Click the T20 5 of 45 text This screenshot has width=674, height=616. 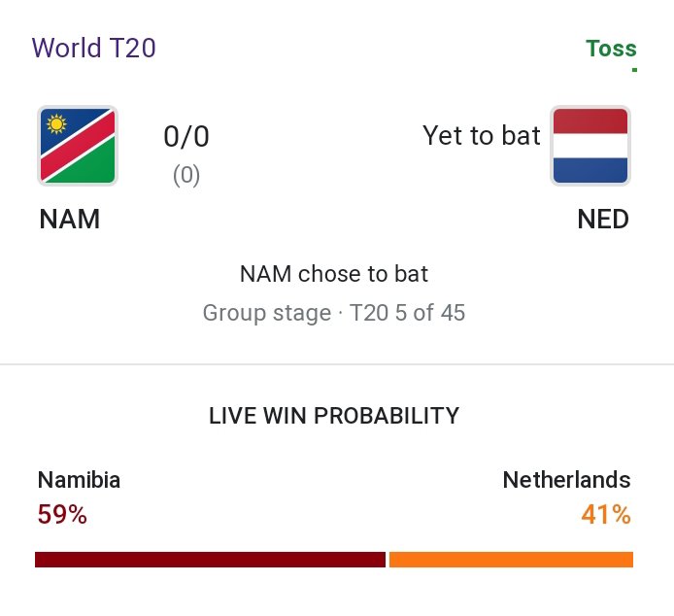tap(408, 314)
